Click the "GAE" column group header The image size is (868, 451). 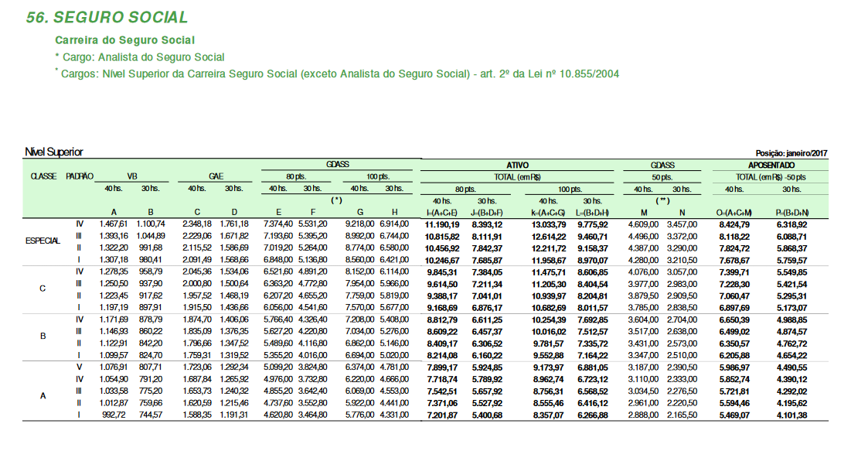point(216,176)
